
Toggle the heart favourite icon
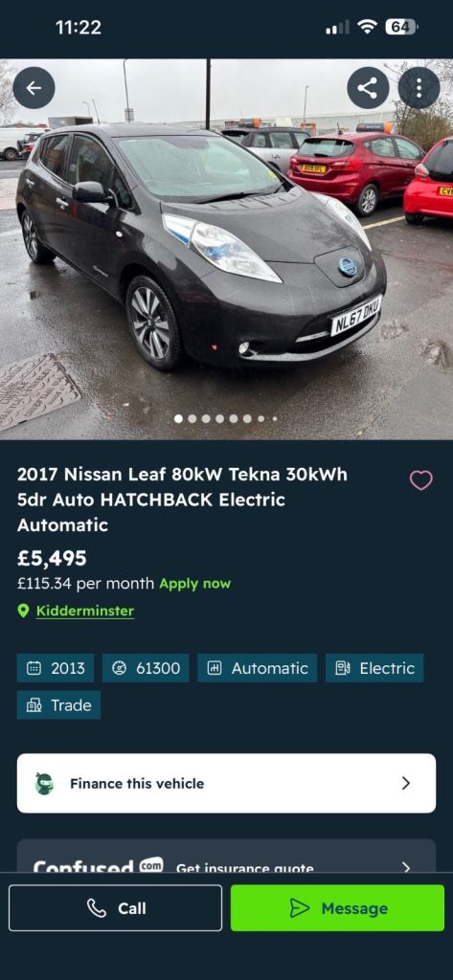(421, 480)
